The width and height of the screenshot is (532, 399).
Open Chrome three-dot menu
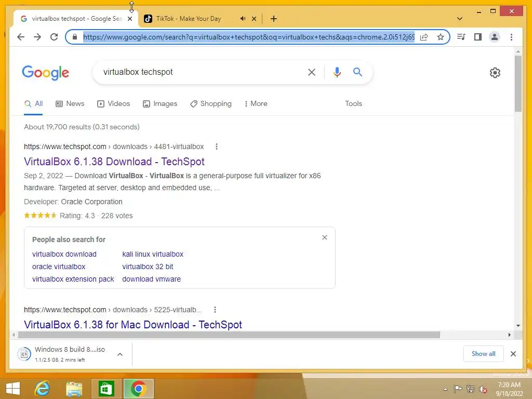pyautogui.click(x=511, y=37)
